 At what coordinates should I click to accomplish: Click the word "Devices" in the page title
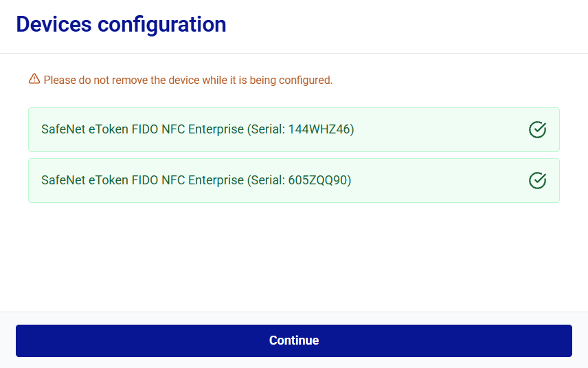[x=54, y=24]
